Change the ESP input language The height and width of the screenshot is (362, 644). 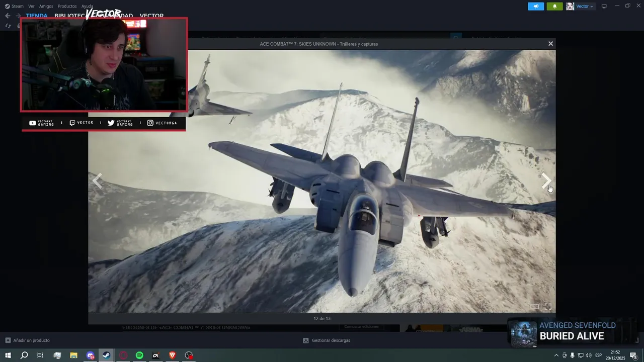(x=599, y=355)
